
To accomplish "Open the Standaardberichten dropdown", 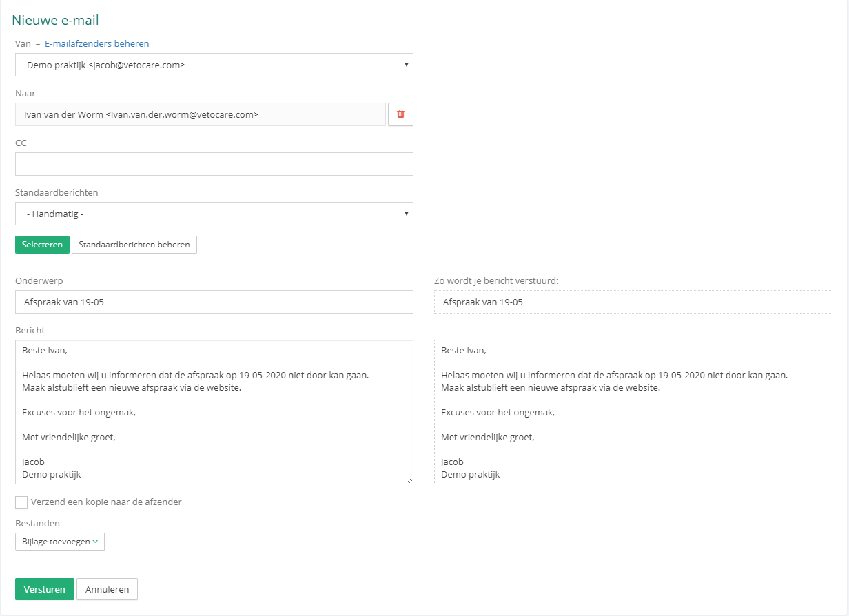I will point(214,214).
